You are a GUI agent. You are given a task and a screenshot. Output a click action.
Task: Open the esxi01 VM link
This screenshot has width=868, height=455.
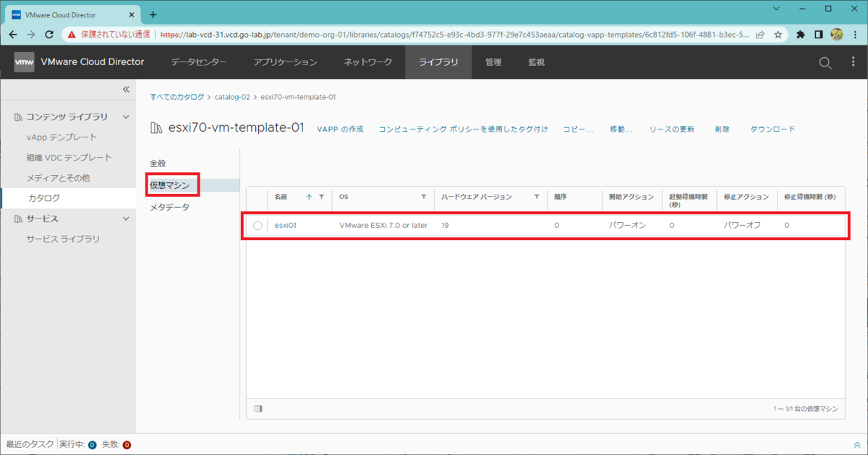pyautogui.click(x=286, y=226)
